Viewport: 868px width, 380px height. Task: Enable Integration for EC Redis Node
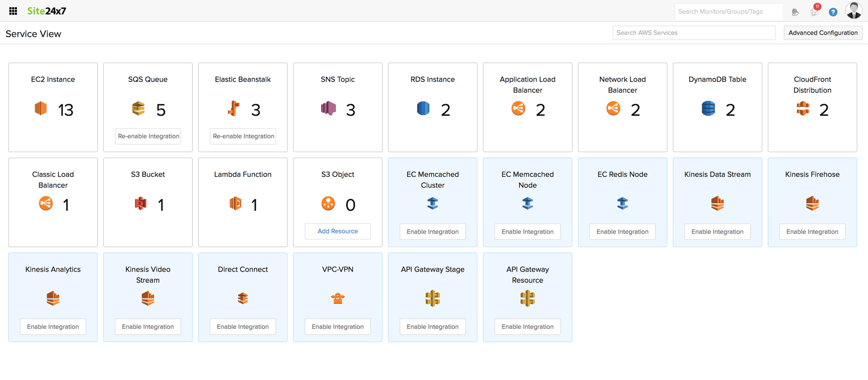point(622,232)
